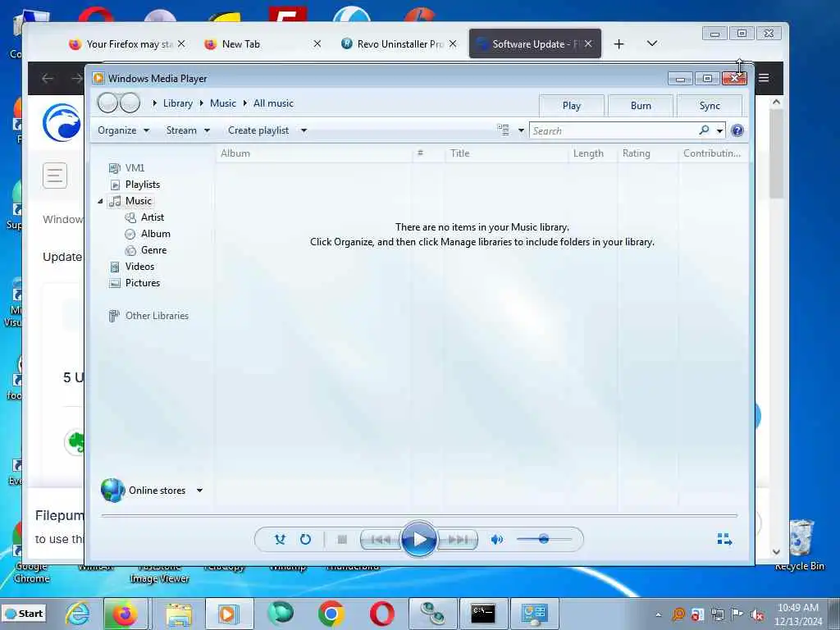Click Firefox back arrow button
840x630 pixels.
point(47,79)
